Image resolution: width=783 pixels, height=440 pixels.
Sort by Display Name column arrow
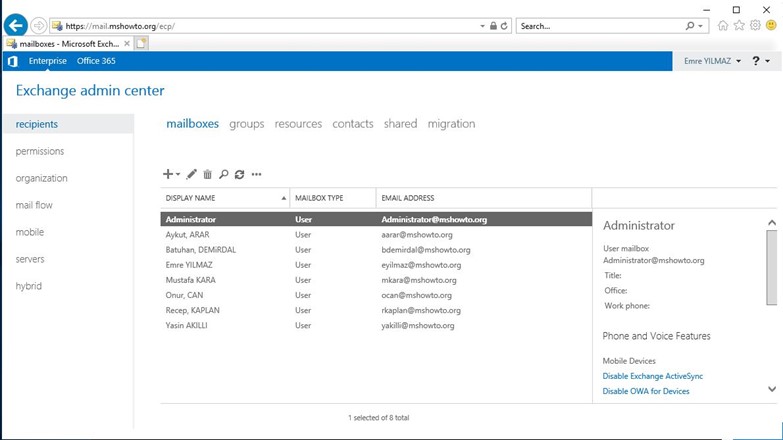point(284,198)
